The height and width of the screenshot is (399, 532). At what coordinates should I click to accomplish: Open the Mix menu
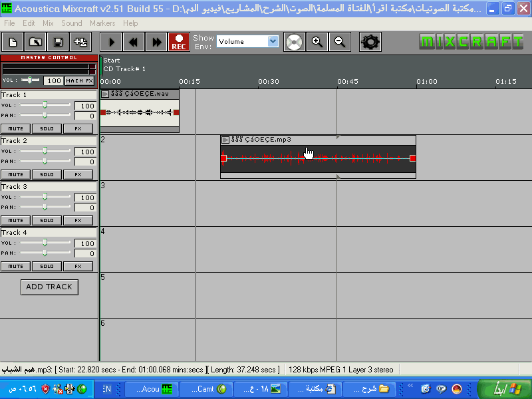(48, 23)
